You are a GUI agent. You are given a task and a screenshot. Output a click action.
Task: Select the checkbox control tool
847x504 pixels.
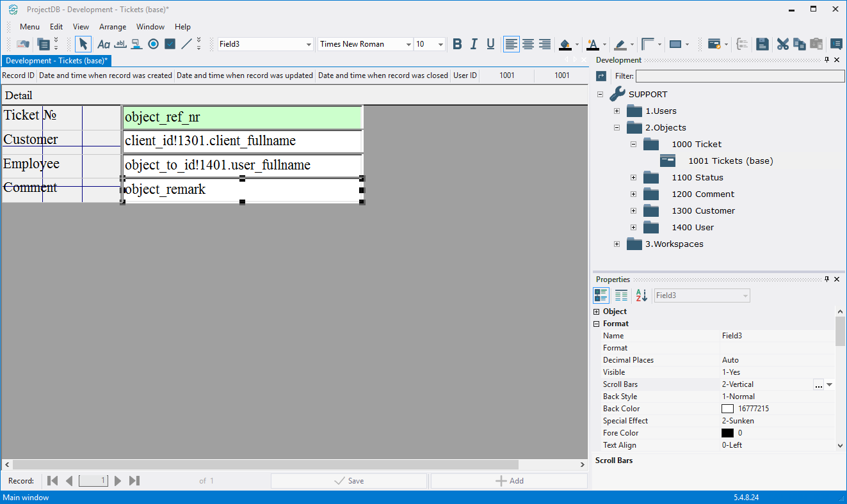coord(170,44)
